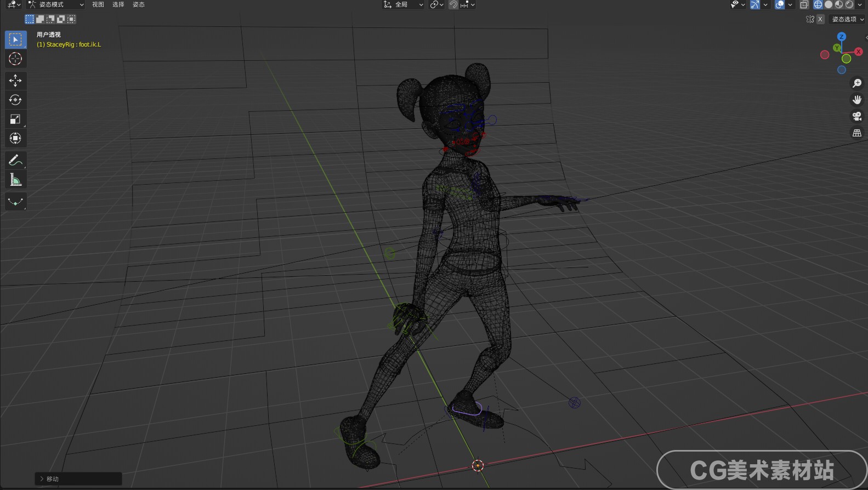The width and height of the screenshot is (868, 490).
Task: Open the 姿态 menu
Action: click(x=139, y=4)
